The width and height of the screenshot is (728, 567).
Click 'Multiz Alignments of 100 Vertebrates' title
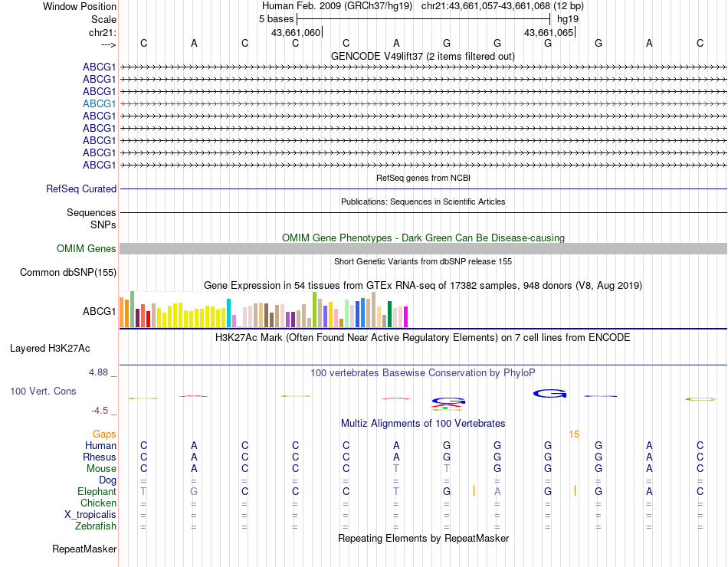(x=423, y=424)
